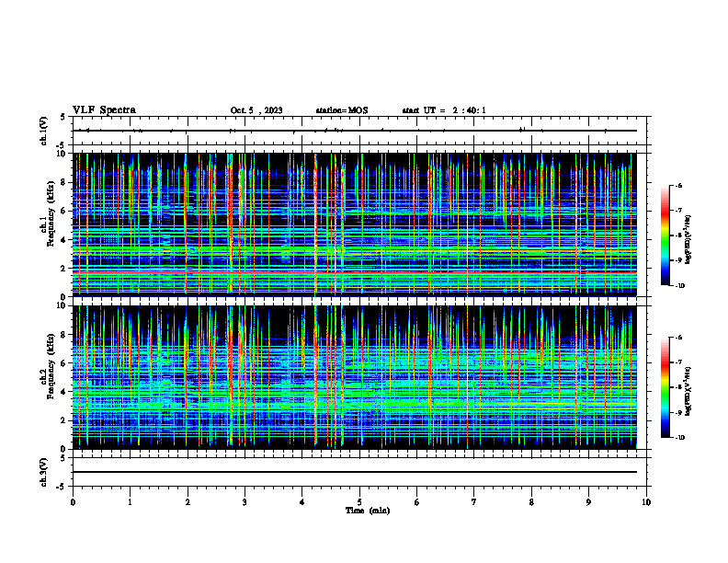
Task: Click the ch.1(V) waveform trace line
Action: [355, 131]
